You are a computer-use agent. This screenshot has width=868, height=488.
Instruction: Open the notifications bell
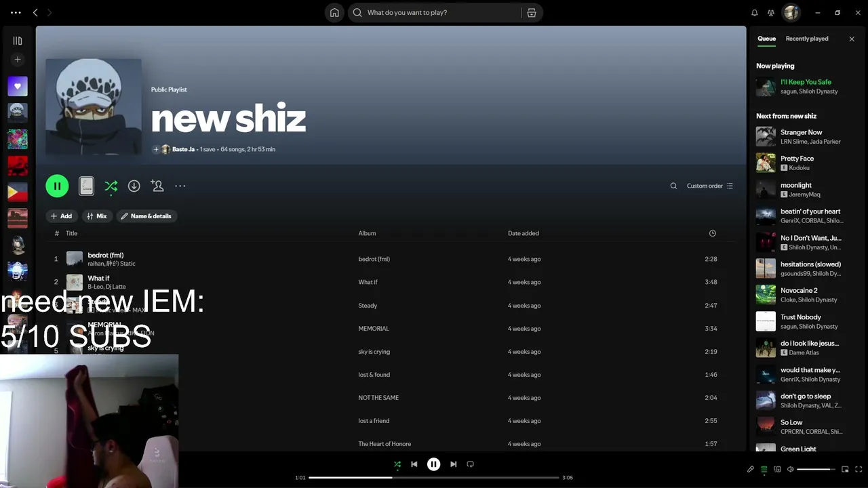tap(755, 13)
